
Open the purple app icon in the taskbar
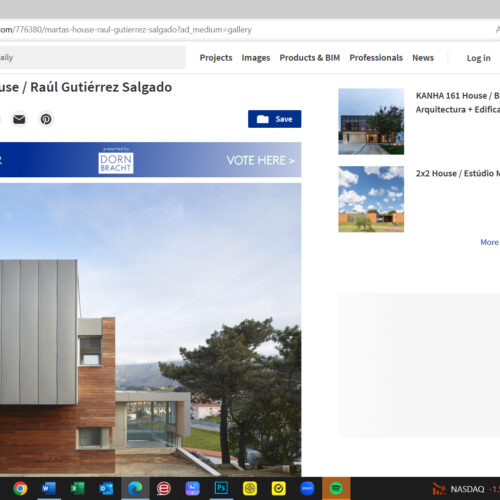192,489
